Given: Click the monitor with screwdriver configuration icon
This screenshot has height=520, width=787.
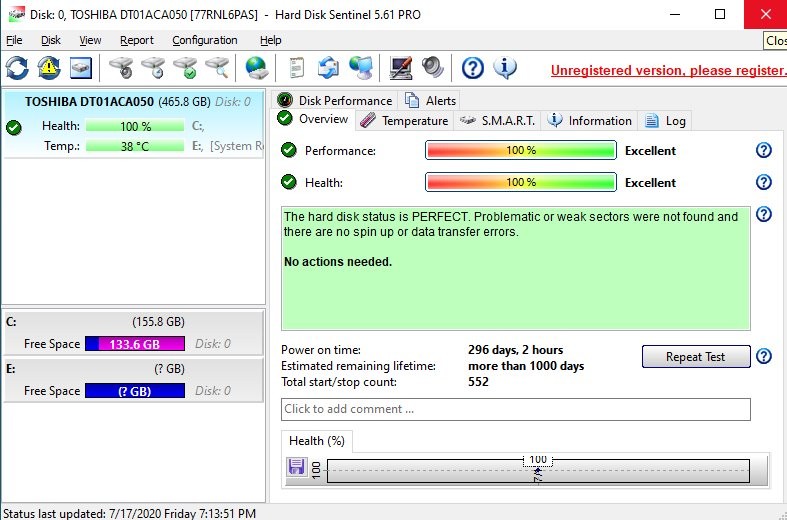Looking at the screenshot, I should pos(401,68).
